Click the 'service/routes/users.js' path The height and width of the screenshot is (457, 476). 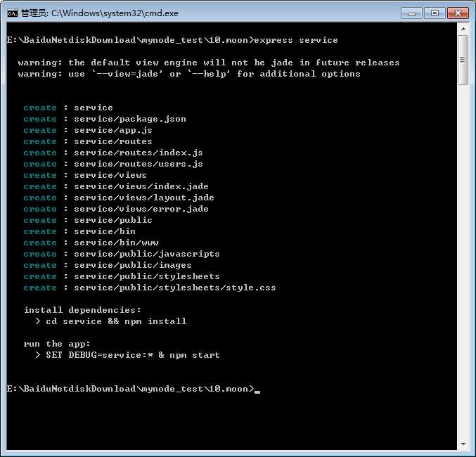(x=139, y=164)
